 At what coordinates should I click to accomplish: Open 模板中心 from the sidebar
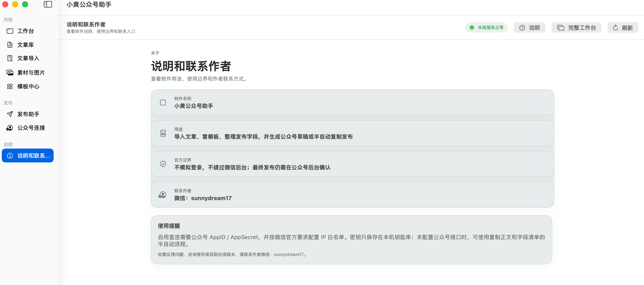coord(27,86)
